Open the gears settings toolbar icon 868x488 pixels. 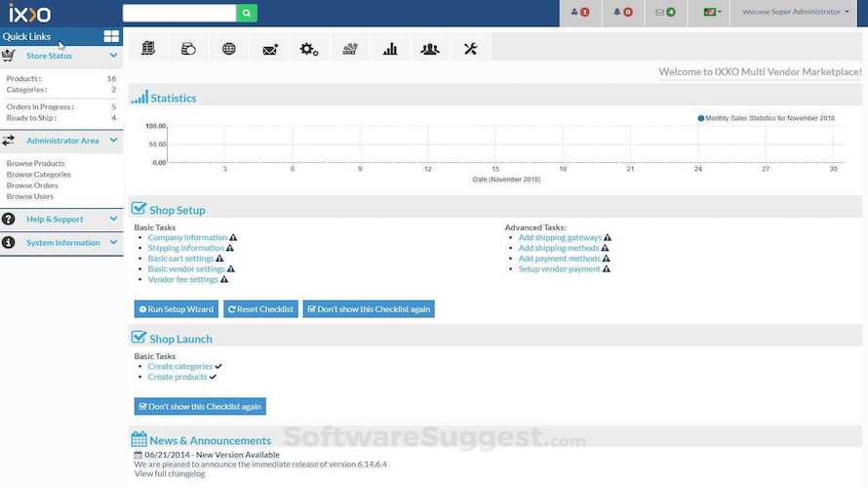309,49
